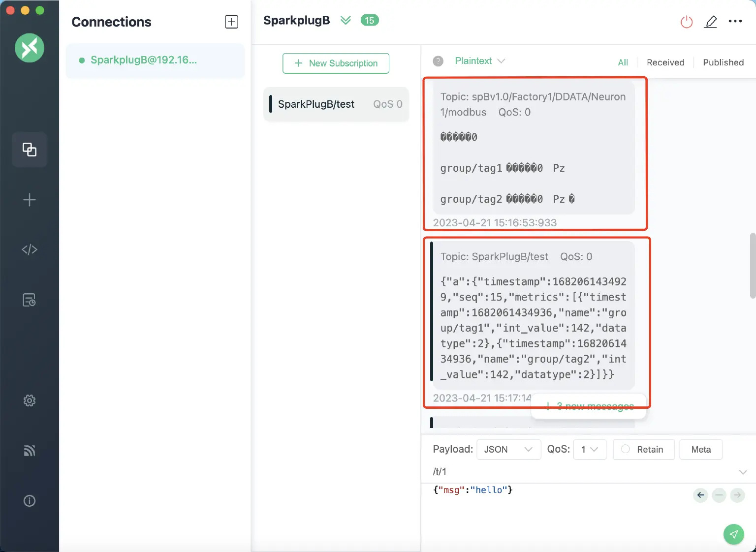Switch to the Received messages tab
756x552 pixels.
tap(665, 62)
